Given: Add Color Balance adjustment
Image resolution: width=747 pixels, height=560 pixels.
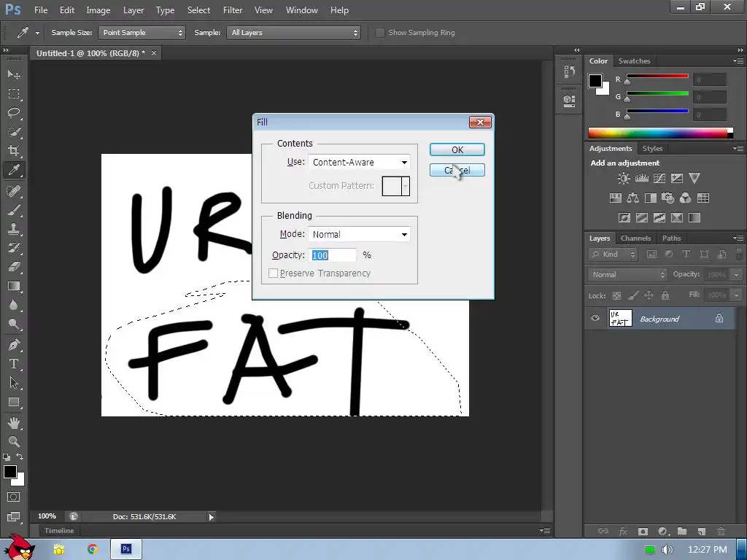Looking at the screenshot, I should pos(633,198).
